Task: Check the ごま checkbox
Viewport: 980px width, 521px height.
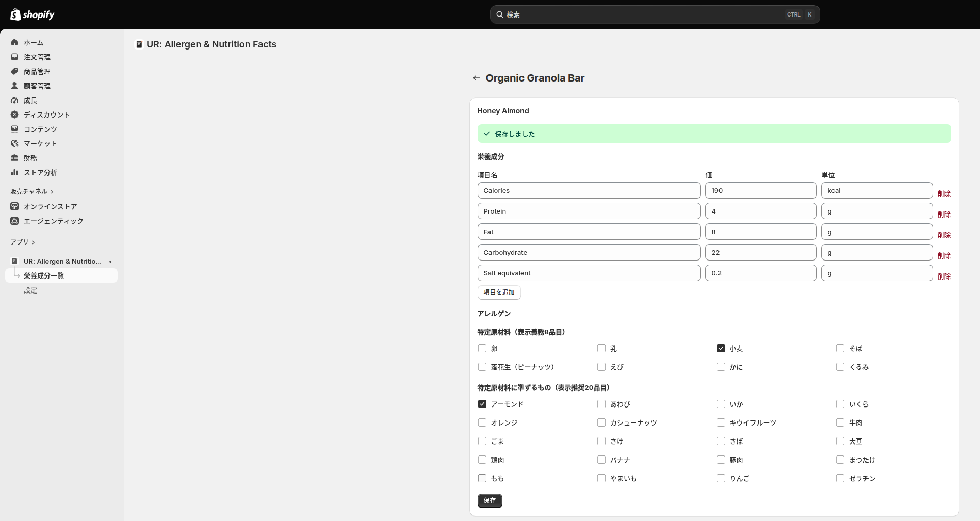Action: coord(482,441)
